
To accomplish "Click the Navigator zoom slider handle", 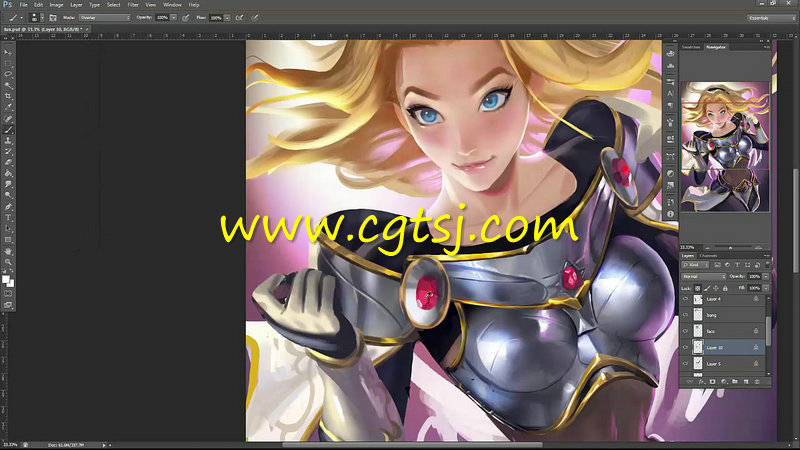I will coord(730,247).
